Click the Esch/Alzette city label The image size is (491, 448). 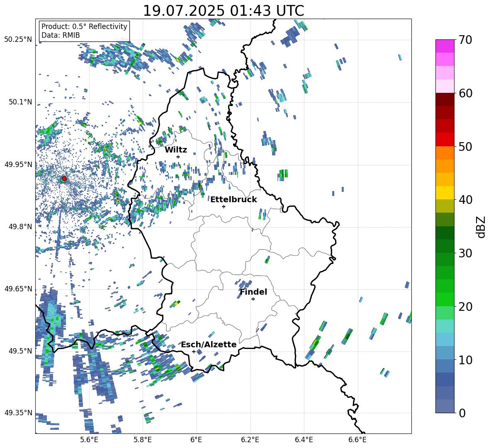tap(209, 344)
